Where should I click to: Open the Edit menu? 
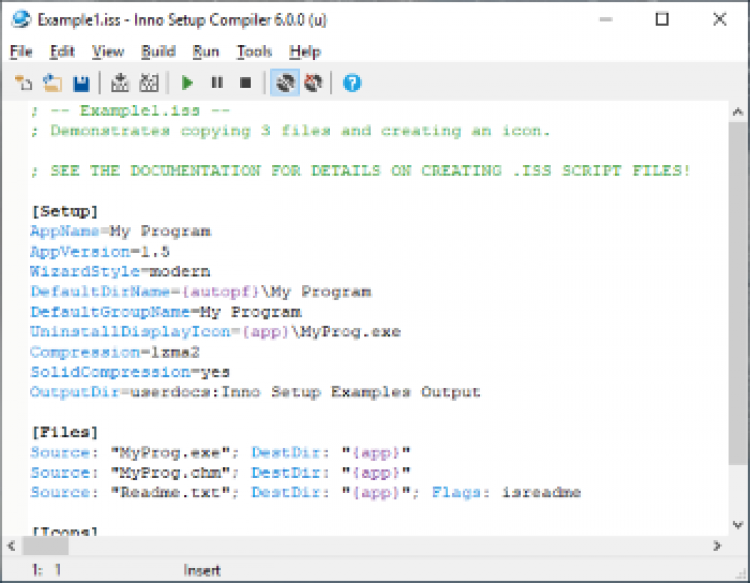62,51
